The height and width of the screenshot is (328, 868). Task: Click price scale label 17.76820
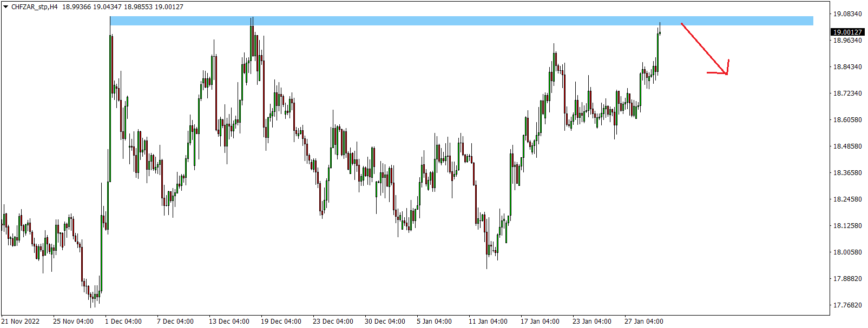(x=847, y=305)
